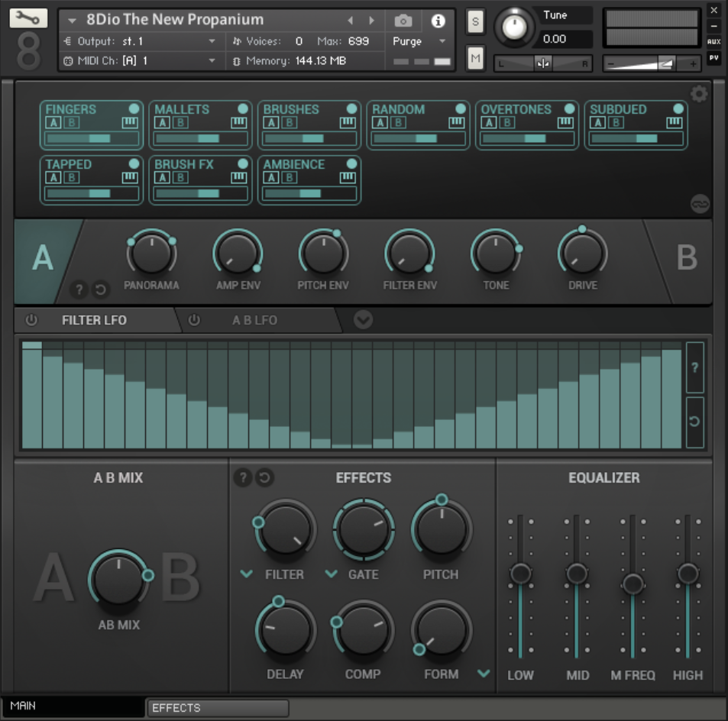Click the LOW equalizer slider handle
Viewport: 728px width, 721px height.
520,574
